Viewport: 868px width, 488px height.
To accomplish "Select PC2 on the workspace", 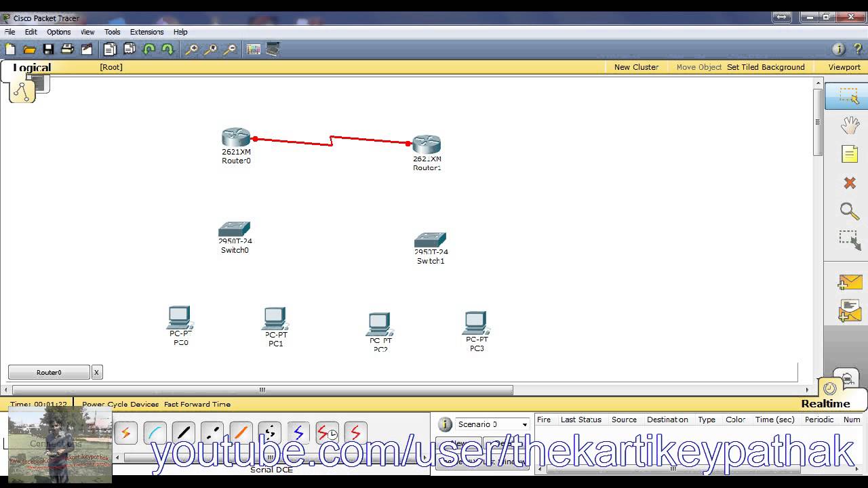I will (380, 324).
